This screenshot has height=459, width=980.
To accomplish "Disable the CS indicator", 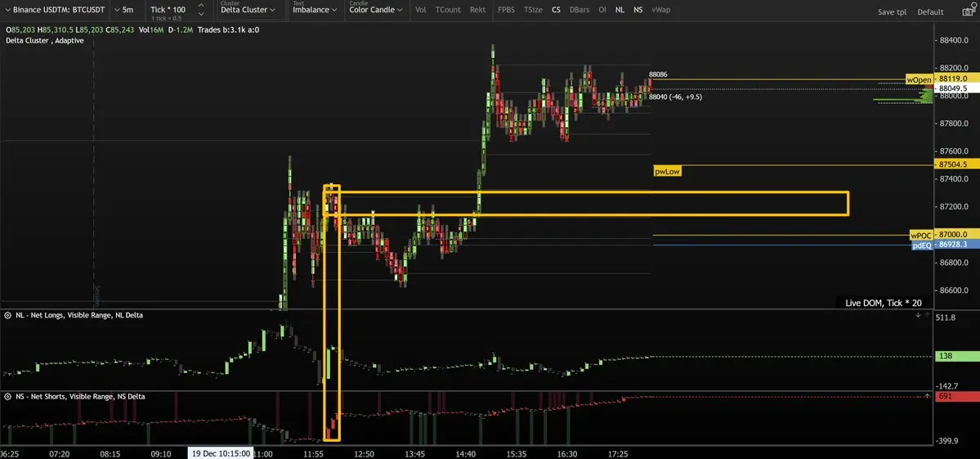I will coord(556,10).
